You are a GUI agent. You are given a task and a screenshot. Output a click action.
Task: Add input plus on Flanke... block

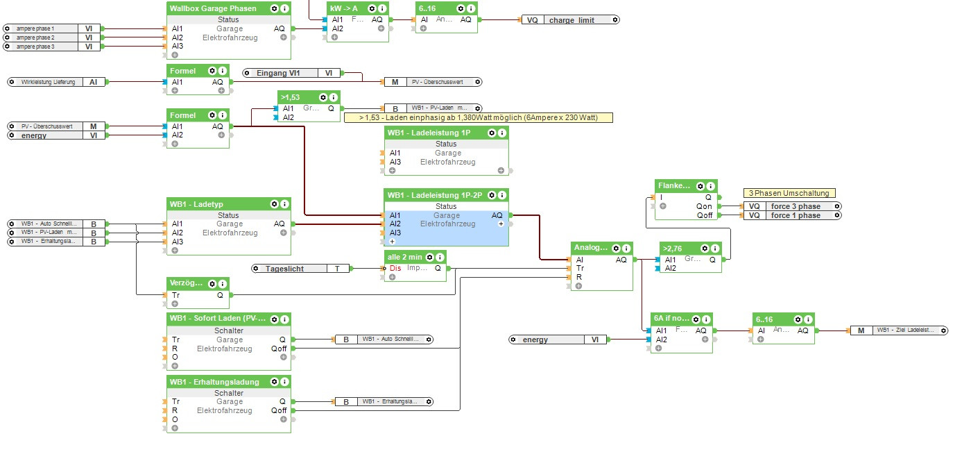tap(663, 206)
